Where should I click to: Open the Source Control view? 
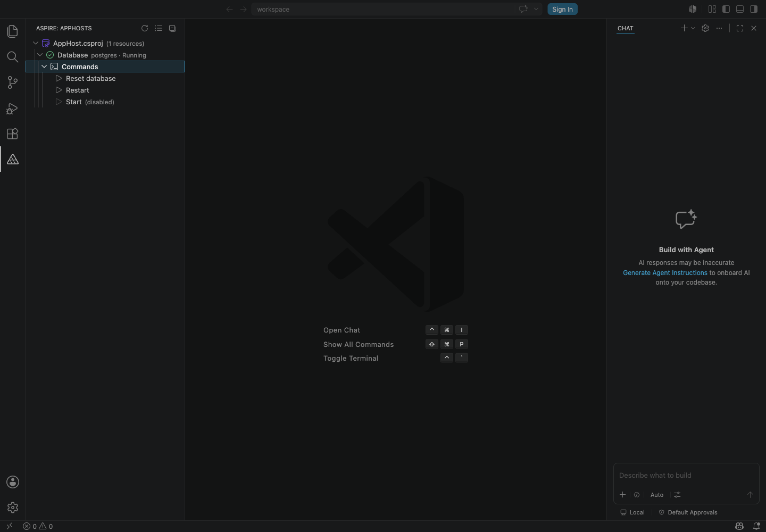click(12, 82)
